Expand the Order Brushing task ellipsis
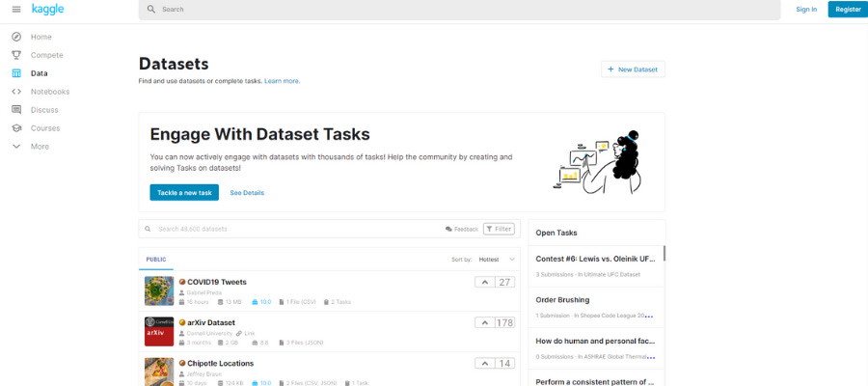Screen dimensions: 868x386 pos(649,317)
